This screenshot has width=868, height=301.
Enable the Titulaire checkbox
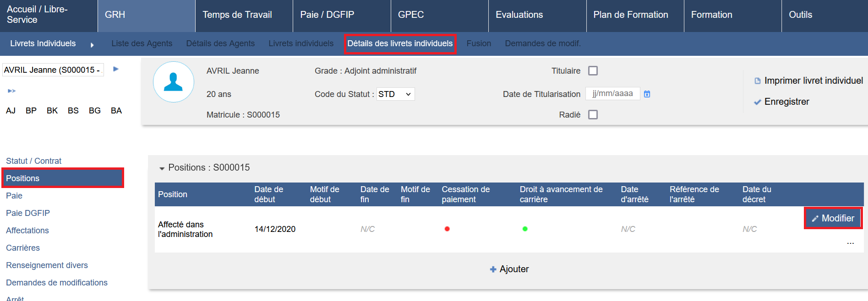pyautogui.click(x=593, y=71)
